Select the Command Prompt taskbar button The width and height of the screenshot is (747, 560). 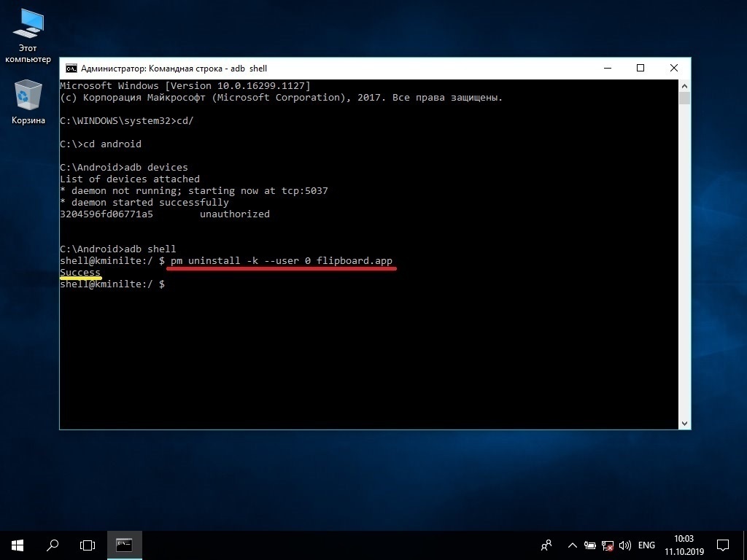click(x=124, y=545)
